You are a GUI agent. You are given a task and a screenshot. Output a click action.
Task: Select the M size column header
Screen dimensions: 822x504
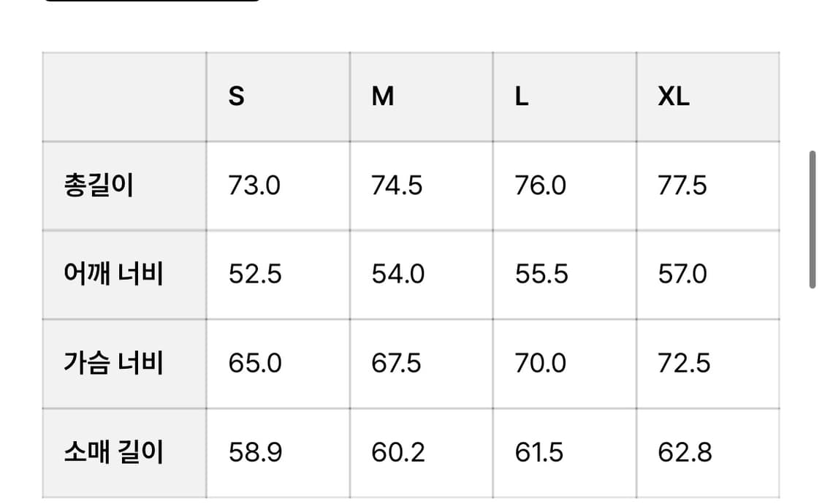click(383, 96)
